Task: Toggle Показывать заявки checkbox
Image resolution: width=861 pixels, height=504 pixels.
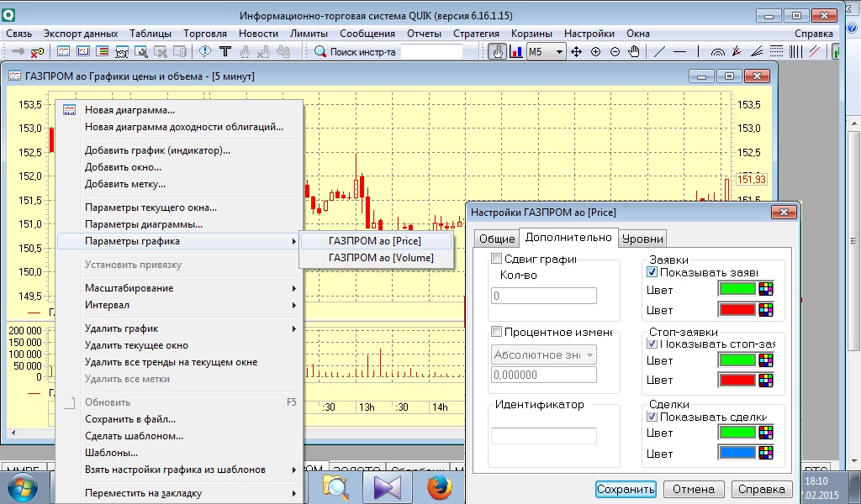Action: pos(652,272)
